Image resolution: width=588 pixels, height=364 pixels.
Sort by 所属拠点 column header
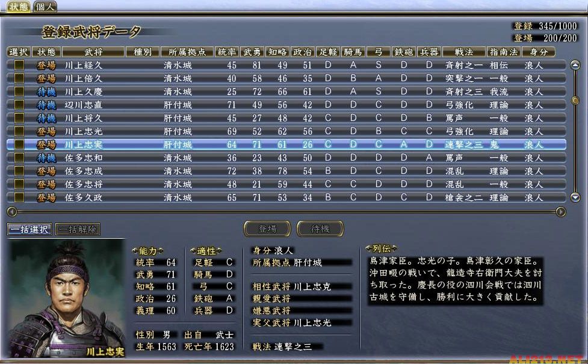pos(187,52)
